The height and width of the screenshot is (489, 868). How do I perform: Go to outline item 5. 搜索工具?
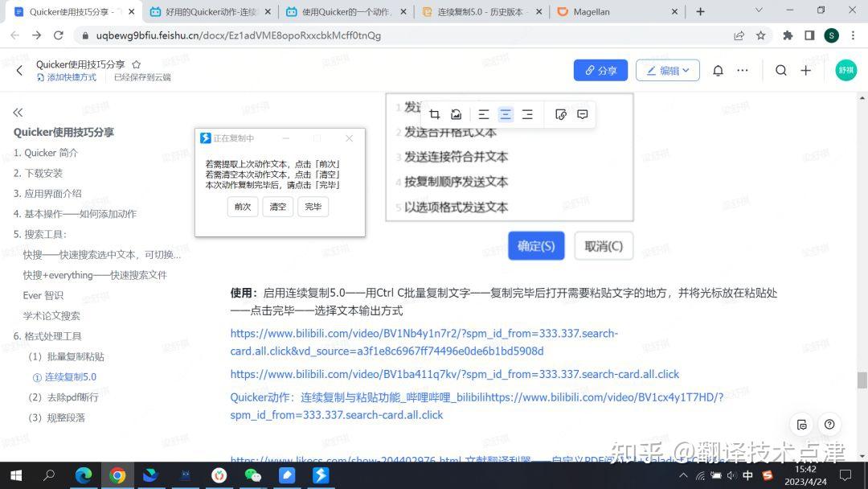point(40,234)
